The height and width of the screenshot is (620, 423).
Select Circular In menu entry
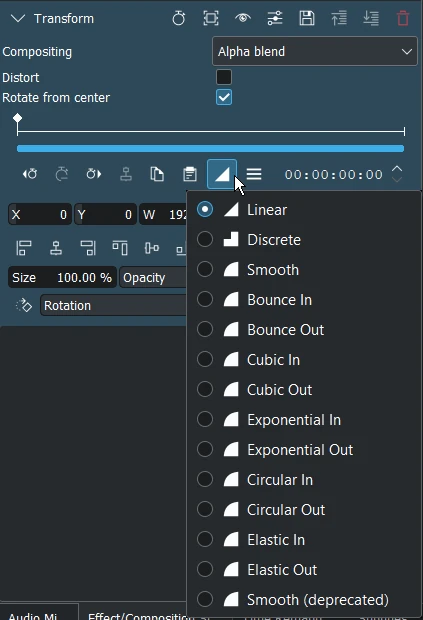[304, 480]
